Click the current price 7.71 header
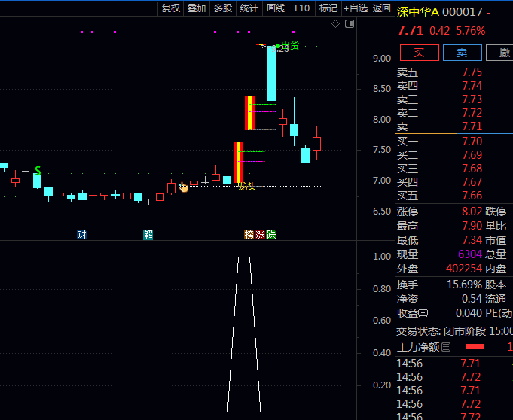The height and width of the screenshot is (420, 513). (411, 31)
